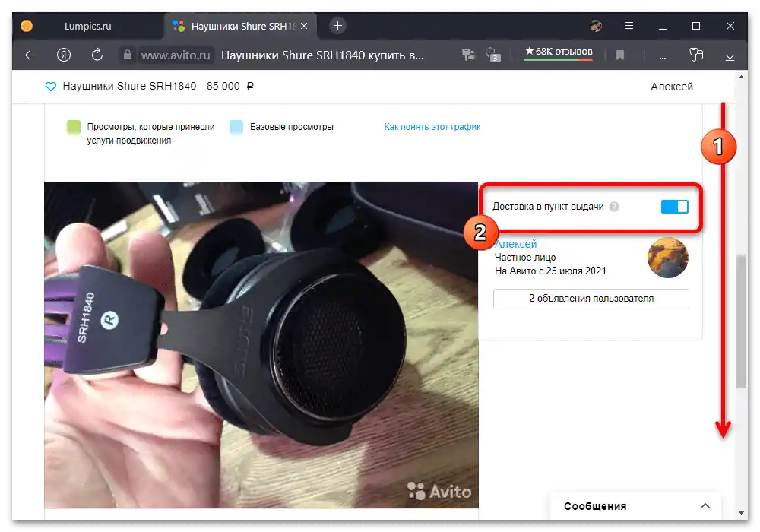Click the orange browser icon in the title bar
The image size is (760, 532).
pyautogui.click(x=27, y=26)
